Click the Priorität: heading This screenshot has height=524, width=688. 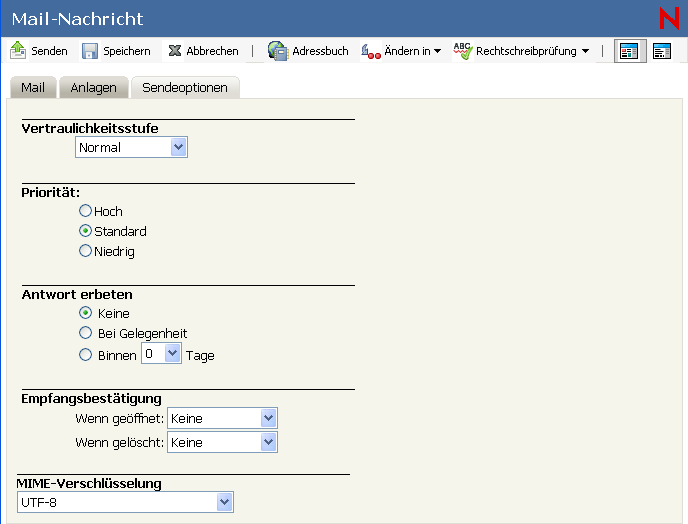[50, 192]
